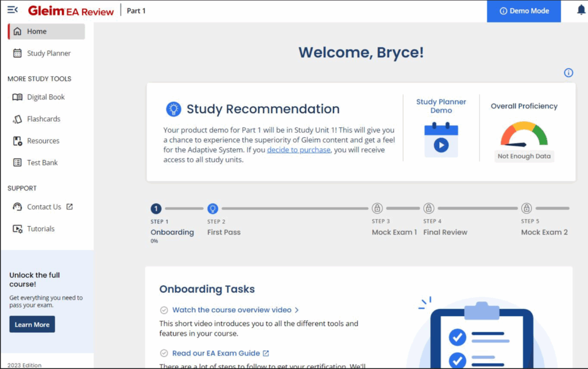The height and width of the screenshot is (369, 588).
Task: Click the lightbulb icon beside Study Recommendation
Action: pyautogui.click(x=173, y=109)
